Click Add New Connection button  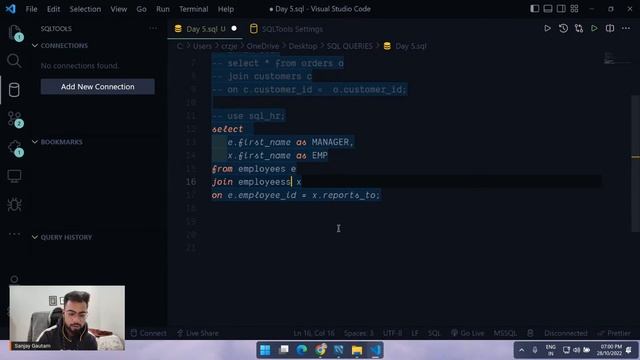[x=98, y=87]
